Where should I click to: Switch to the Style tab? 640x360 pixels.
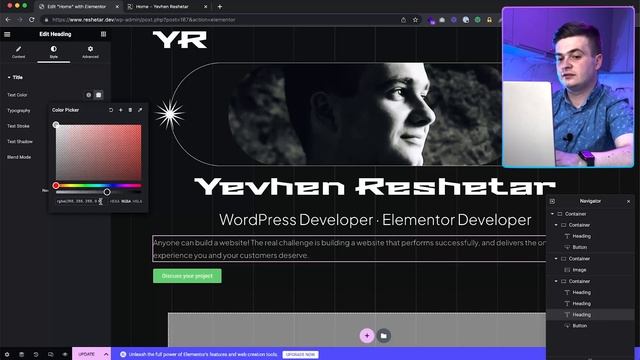[x=53, y=52]
